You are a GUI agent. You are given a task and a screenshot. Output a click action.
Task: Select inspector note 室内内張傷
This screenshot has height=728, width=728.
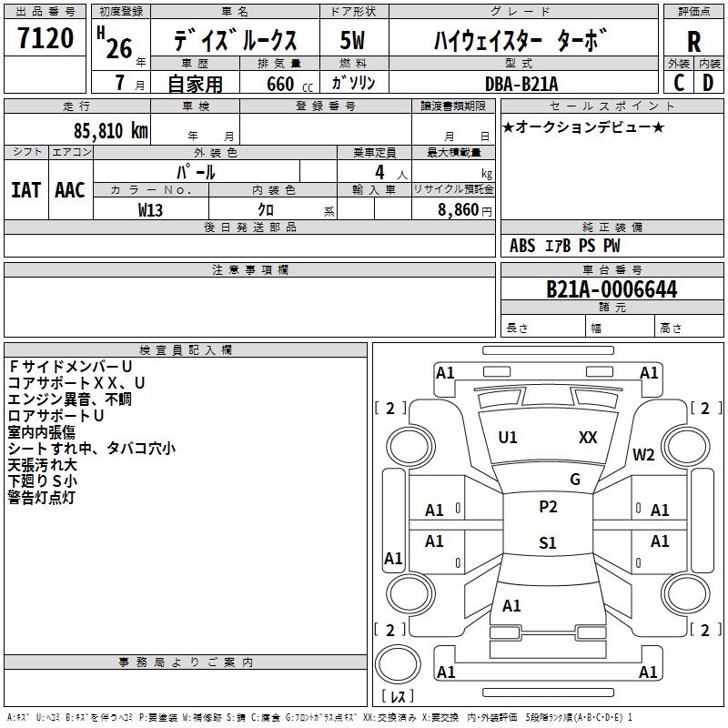42,431
